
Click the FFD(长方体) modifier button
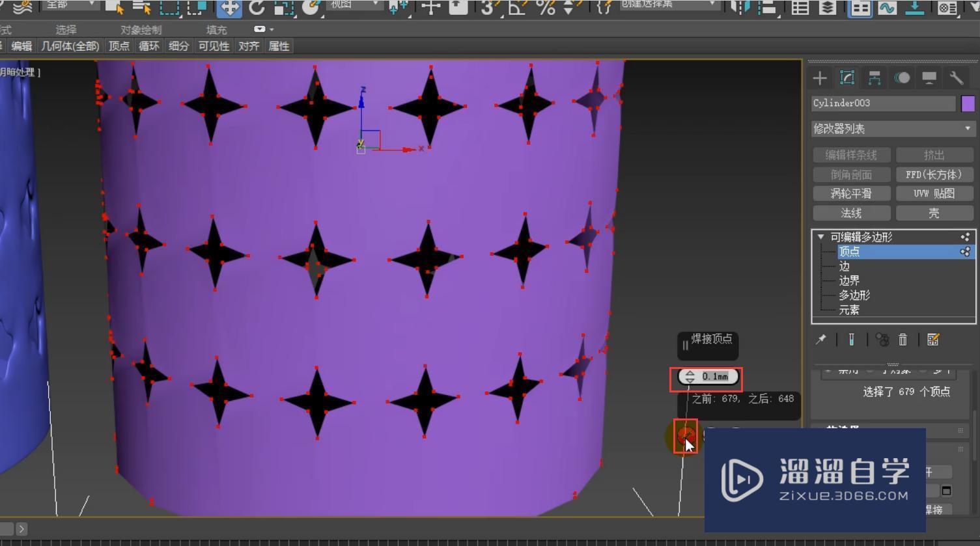(934, 174)
